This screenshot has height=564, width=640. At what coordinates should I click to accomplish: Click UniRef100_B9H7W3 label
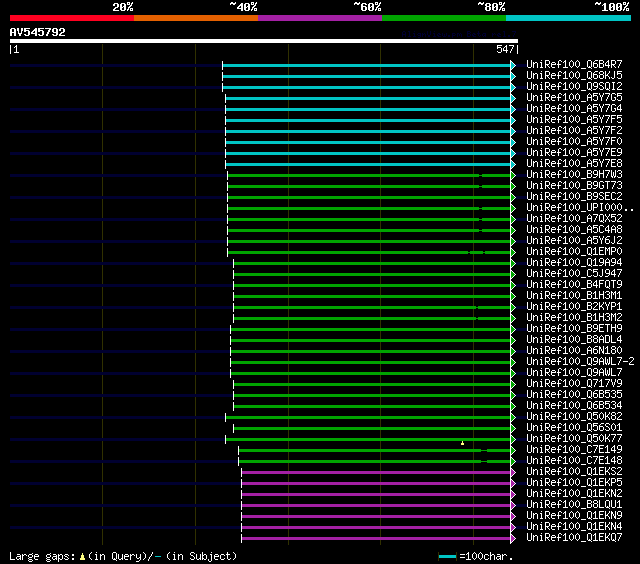click(x=574, y=175)
